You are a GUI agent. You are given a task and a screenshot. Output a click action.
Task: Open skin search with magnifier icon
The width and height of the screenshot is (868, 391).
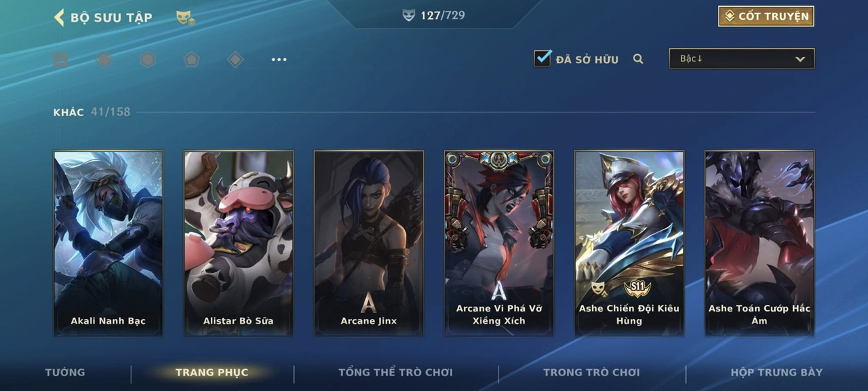coord(638,59)
